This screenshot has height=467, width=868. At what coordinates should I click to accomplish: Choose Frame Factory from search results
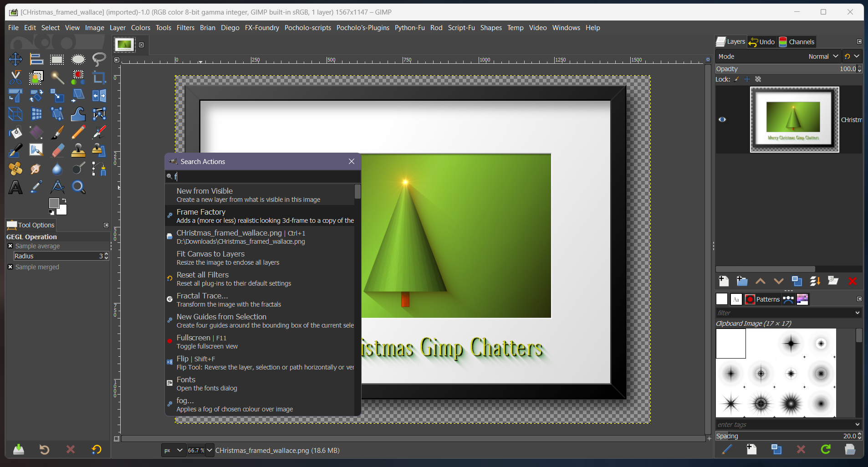coord(260,216)
